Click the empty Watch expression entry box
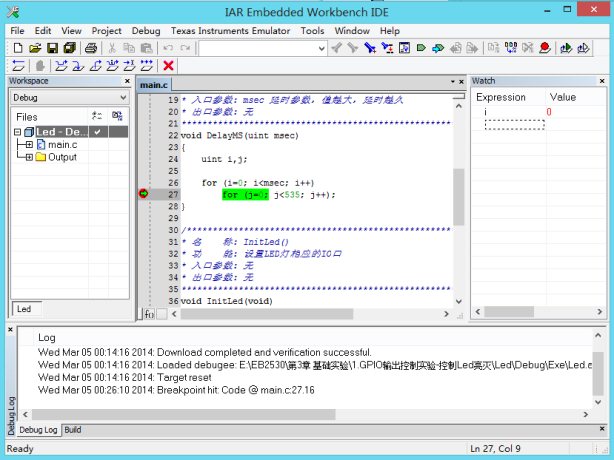This screenshot has height=460, width=614. [x=515, y=124]
